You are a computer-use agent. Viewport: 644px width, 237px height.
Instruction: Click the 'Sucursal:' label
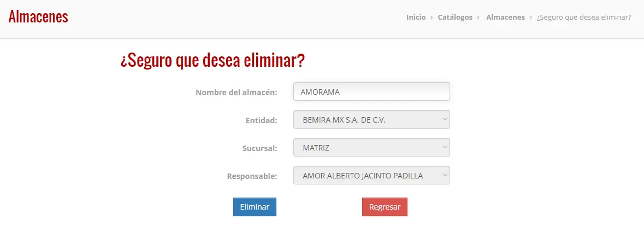coord(260,148)
